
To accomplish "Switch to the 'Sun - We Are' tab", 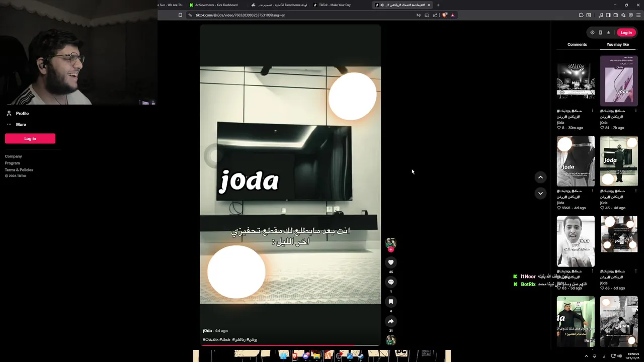I will click(x=171, y=5).
